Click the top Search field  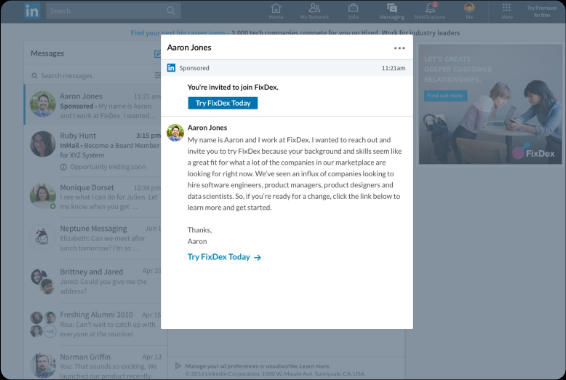pos(113,11)
